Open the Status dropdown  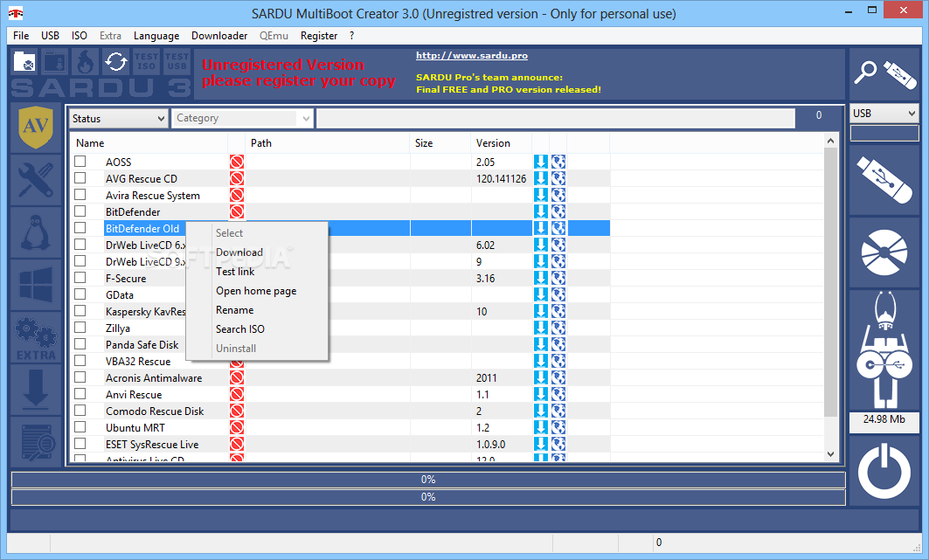click(x=119, y=119)
